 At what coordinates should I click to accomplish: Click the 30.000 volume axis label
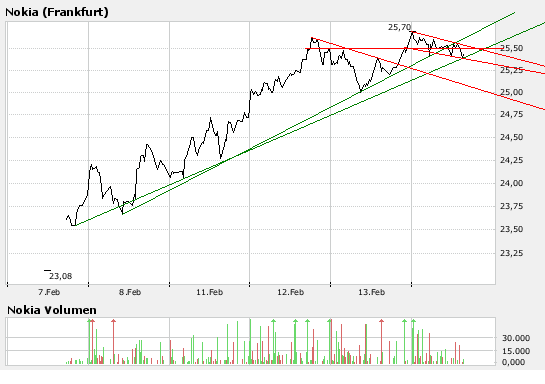pyautogui.click(x=516, y=338)
